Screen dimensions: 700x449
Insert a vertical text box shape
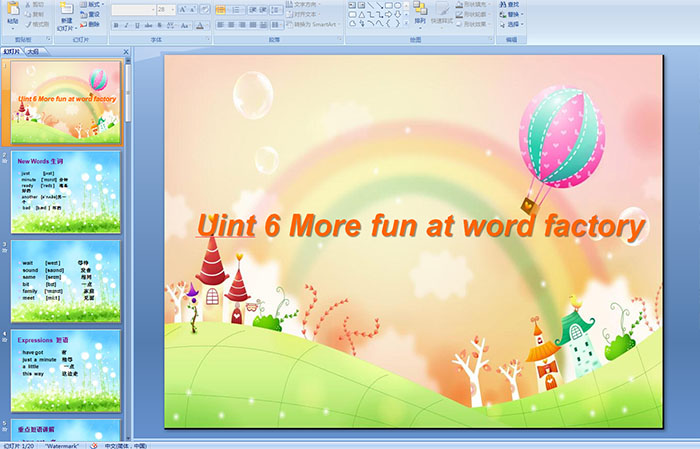361,5
